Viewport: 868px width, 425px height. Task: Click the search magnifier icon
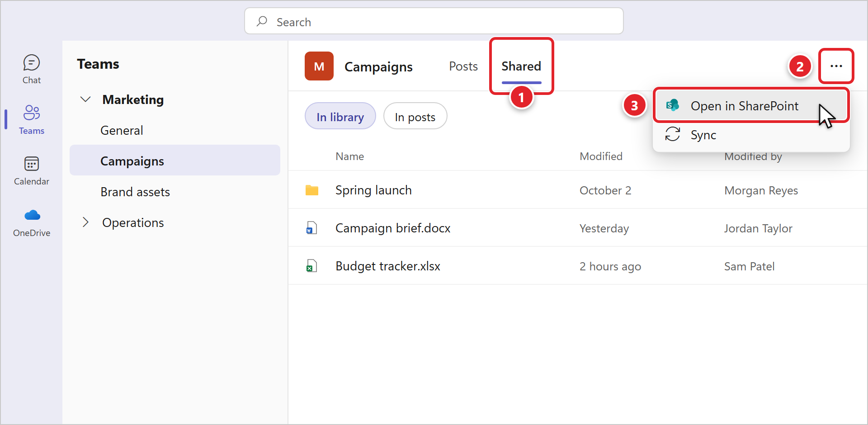click(262, 21)
